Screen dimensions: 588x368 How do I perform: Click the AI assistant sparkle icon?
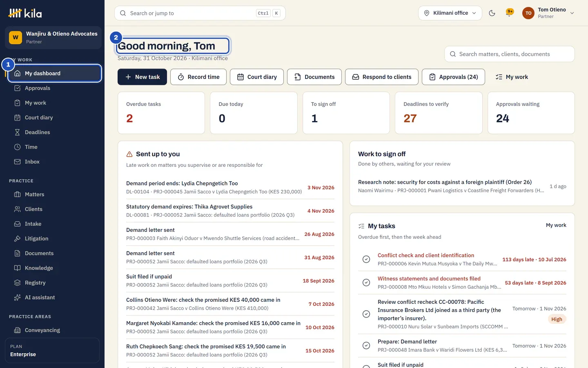click(17, 297)
